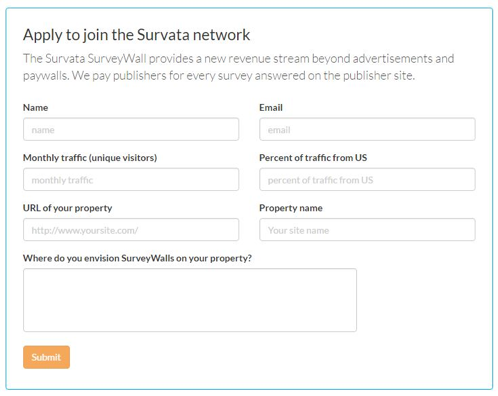The image size is (498, 396).
Task: Click the 'Name' field label
Action: [x=35, y=107]
